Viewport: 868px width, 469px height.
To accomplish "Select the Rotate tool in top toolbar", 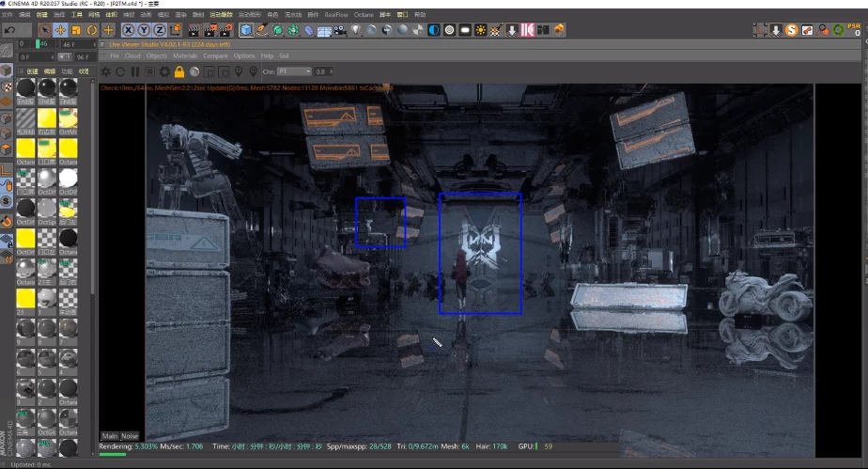I will [x=92, y=30].
